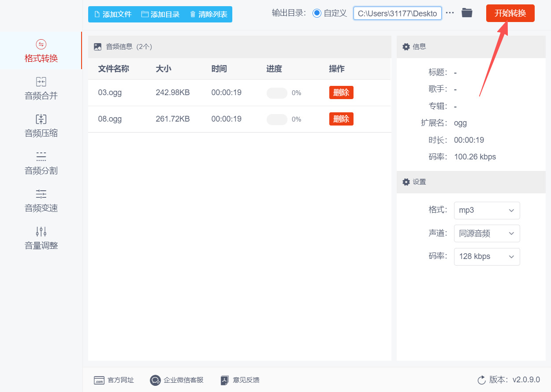Open the output folder icon

click(467, 13)
